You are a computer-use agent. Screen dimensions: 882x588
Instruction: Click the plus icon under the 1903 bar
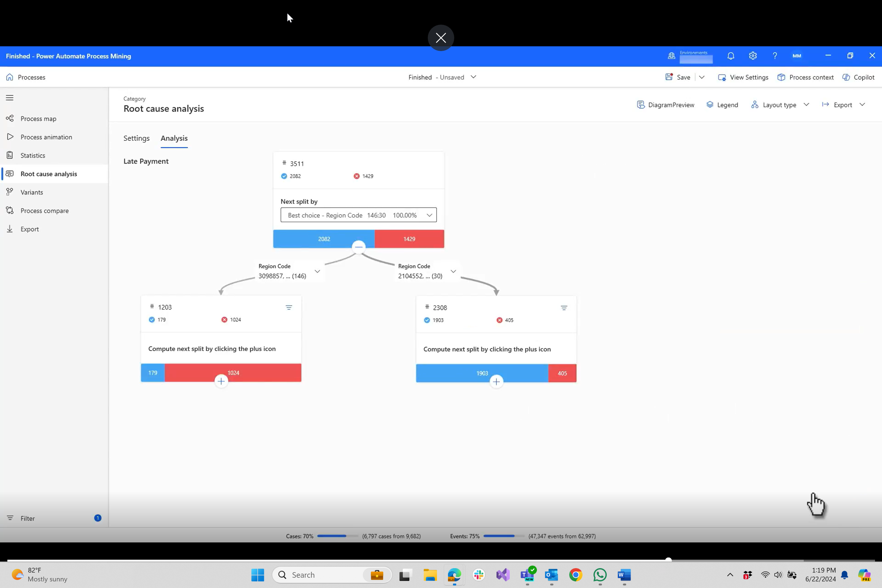point(496,381)
